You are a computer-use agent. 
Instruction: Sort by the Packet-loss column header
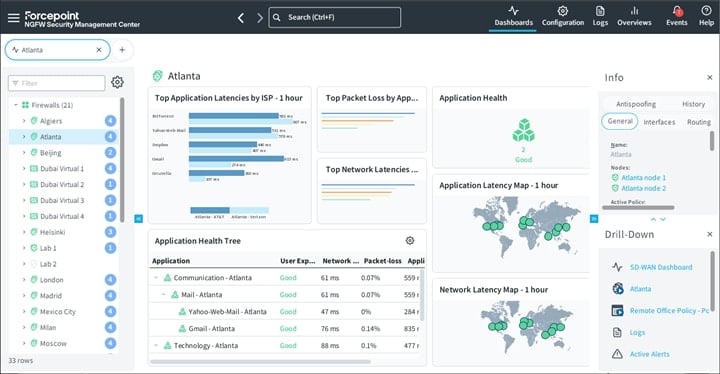point(382,261)
